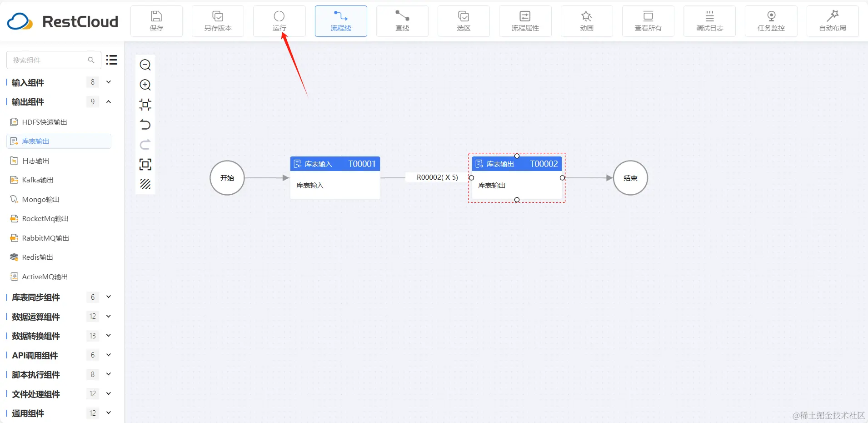Screen dimensions: 868x423
Task: Select the RocketMq输出 component
Action: 59,218
